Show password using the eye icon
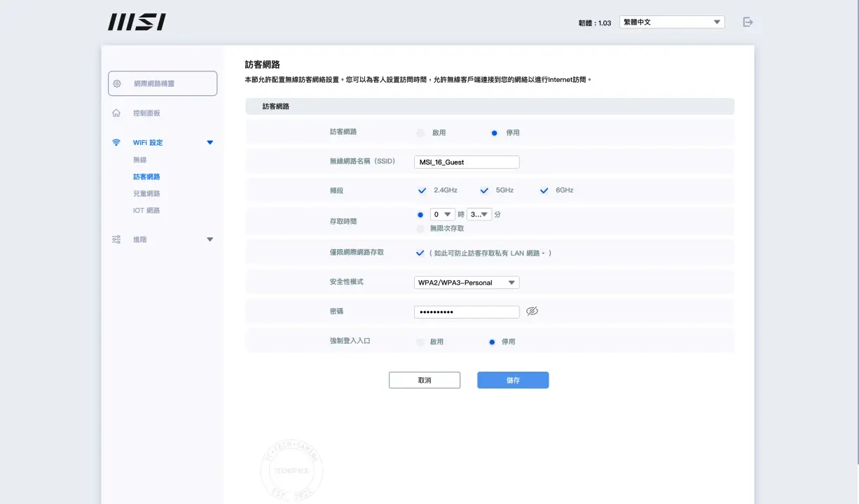The height and width of the screenshot is (504, 859). pyautogui.click(x=532, y=311)
